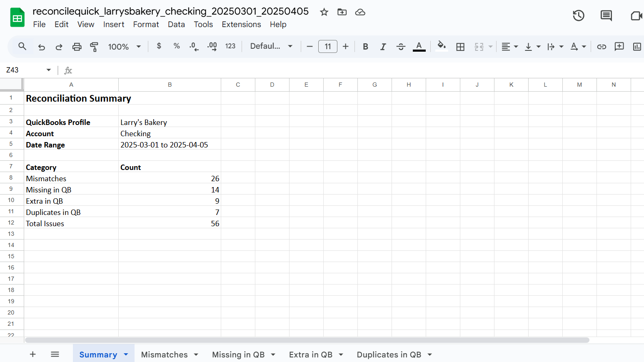The image size is (644, 362).
Task: Format as currency
Action: click(159, 46)
